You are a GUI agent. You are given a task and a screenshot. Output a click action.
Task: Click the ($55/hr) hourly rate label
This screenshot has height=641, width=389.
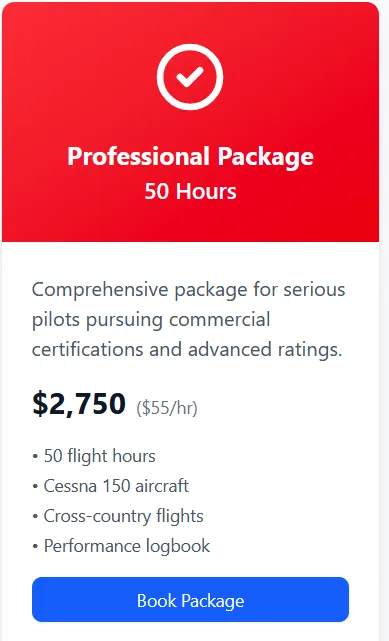click(167, 408)
